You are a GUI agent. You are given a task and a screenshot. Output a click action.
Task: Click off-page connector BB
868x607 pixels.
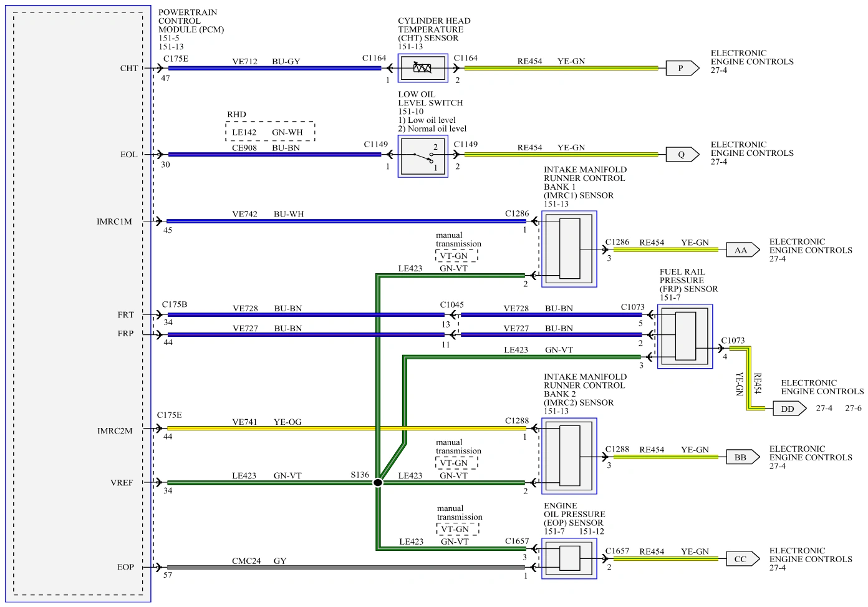point(743,457)
